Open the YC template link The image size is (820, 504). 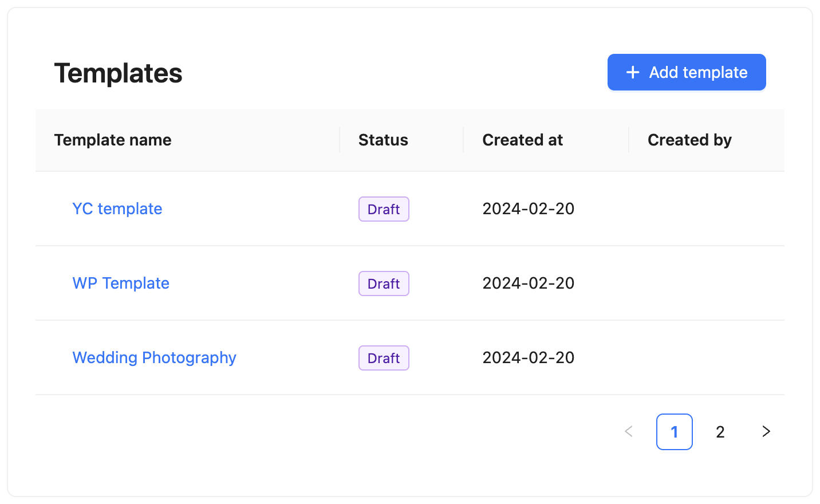117,208
